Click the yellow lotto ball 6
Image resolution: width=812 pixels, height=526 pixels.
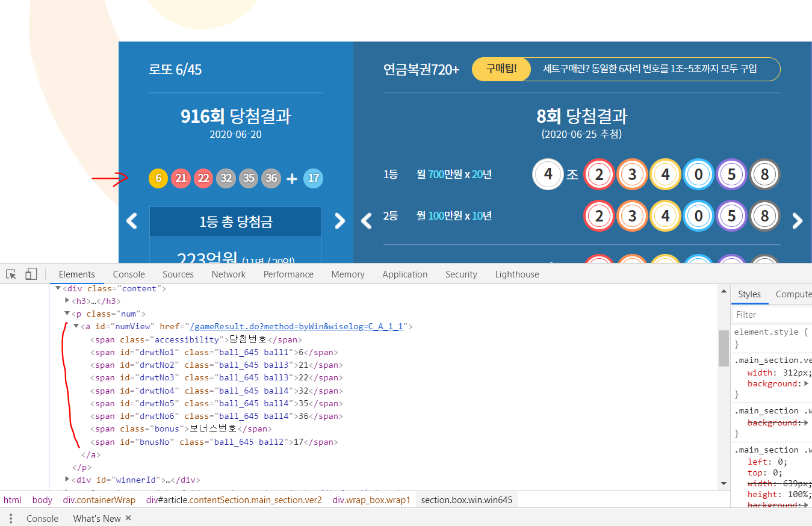158,178
